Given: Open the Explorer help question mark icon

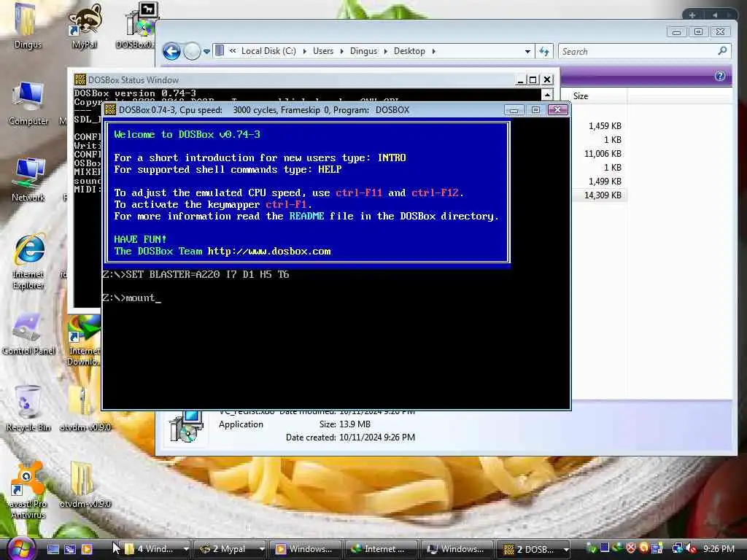Looking at the screenshot, I should click(x=720, y=76).
